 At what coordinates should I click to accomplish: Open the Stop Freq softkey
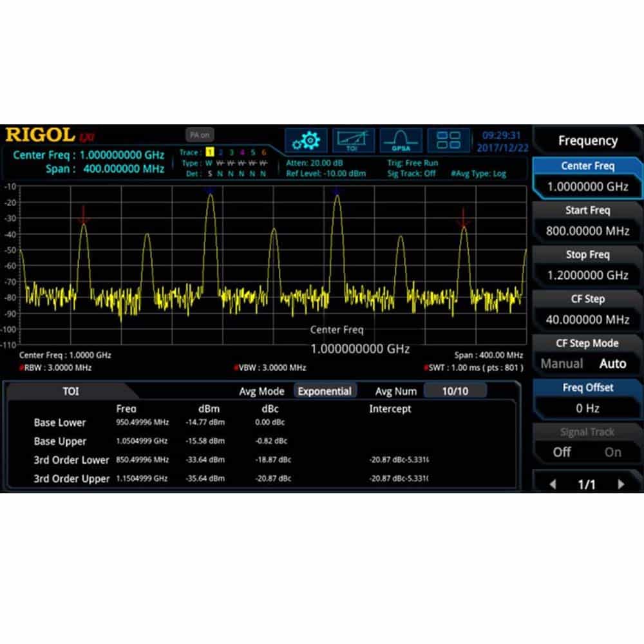pyautogui.click(x=588, y=266)
